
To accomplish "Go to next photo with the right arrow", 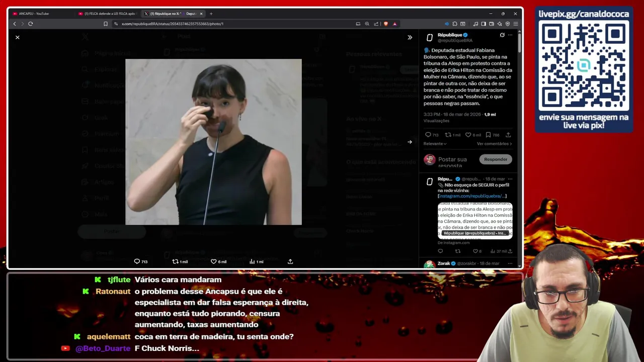I will coord(410,142).
